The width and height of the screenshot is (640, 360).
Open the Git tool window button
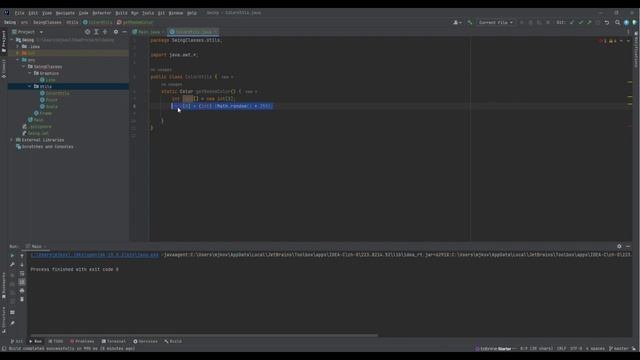point(17,341)
